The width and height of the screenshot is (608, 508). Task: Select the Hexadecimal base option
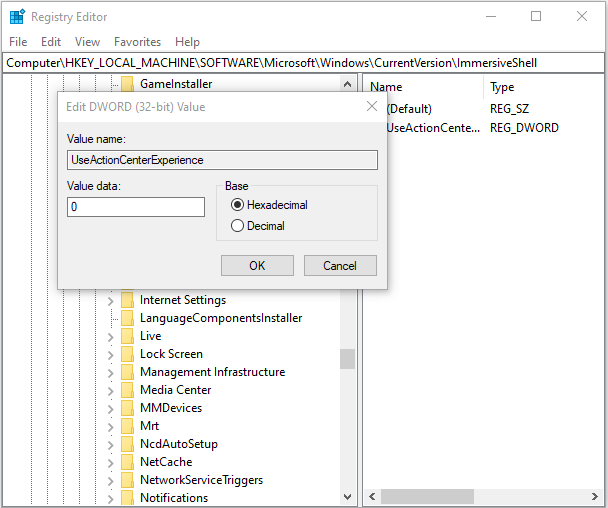(237, 205)
